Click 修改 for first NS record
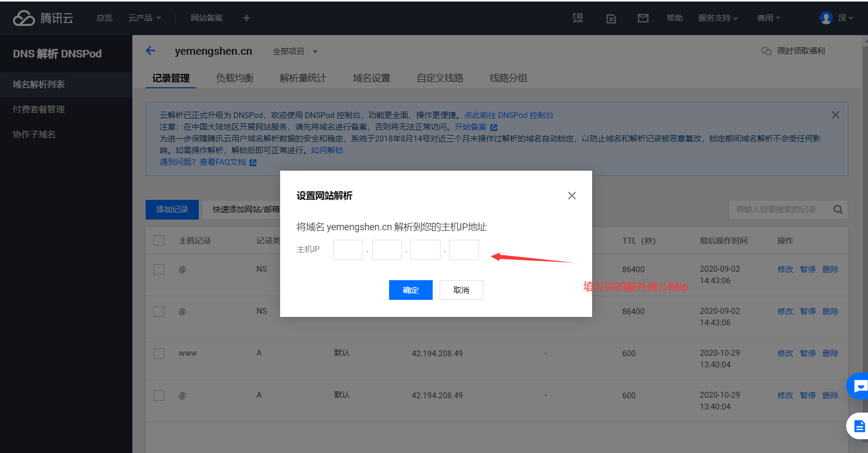868x453 pixels. click(785, 270)
